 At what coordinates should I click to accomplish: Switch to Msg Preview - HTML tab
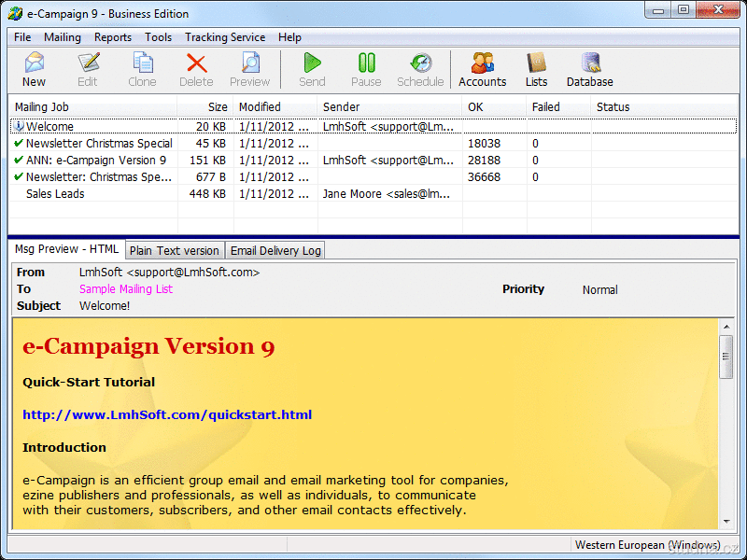66,249
